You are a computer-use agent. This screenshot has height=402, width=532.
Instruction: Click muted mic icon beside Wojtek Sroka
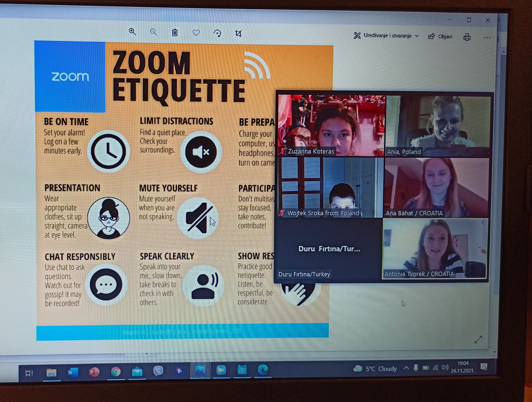(282, 213)
